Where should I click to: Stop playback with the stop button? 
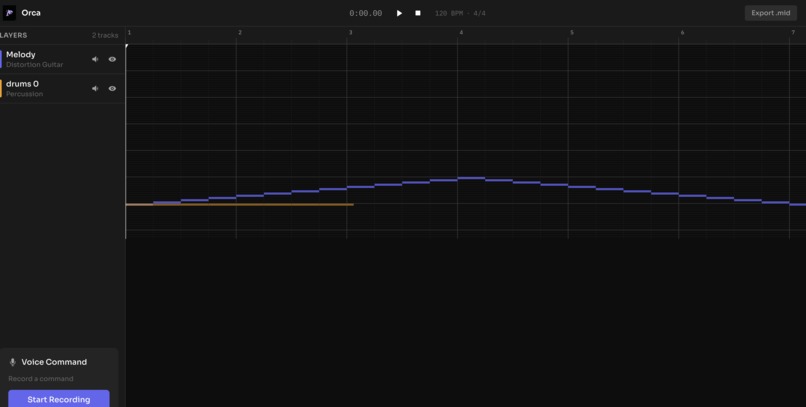coord(418,13)
